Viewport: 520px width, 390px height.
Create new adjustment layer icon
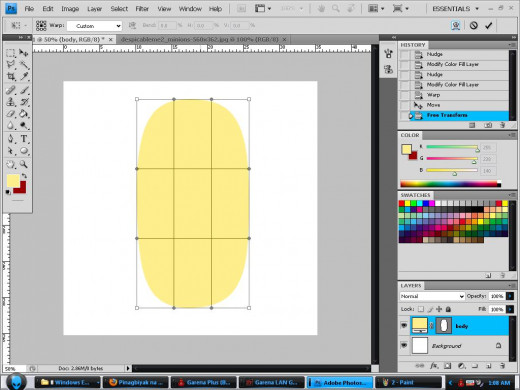pos(461,366)
